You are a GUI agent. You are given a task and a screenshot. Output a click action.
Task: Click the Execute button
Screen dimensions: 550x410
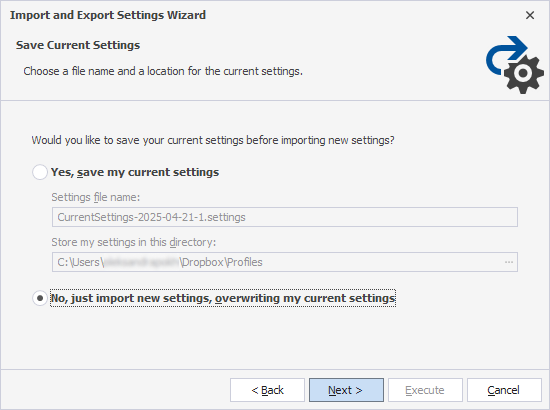[425, 390]
